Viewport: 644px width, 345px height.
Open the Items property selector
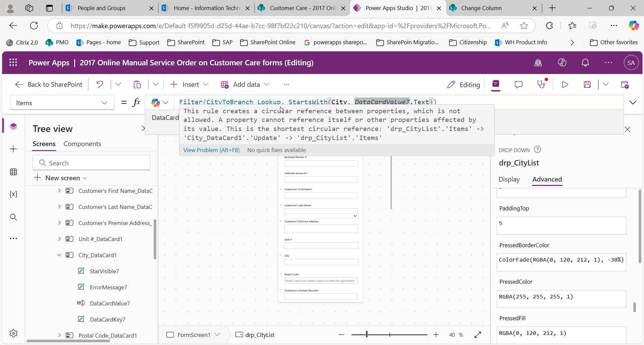coord(62,102)
